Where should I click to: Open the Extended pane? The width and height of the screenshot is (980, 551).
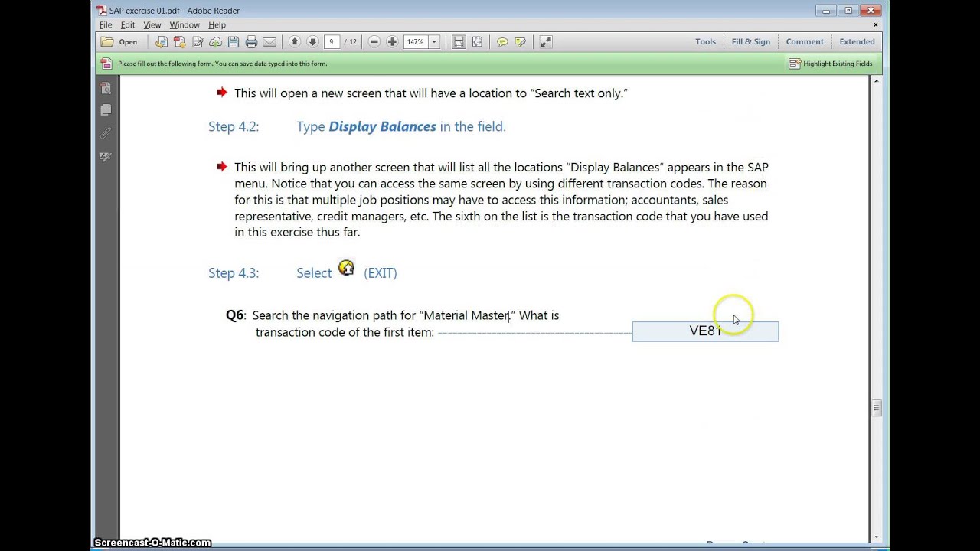point(857,42)
